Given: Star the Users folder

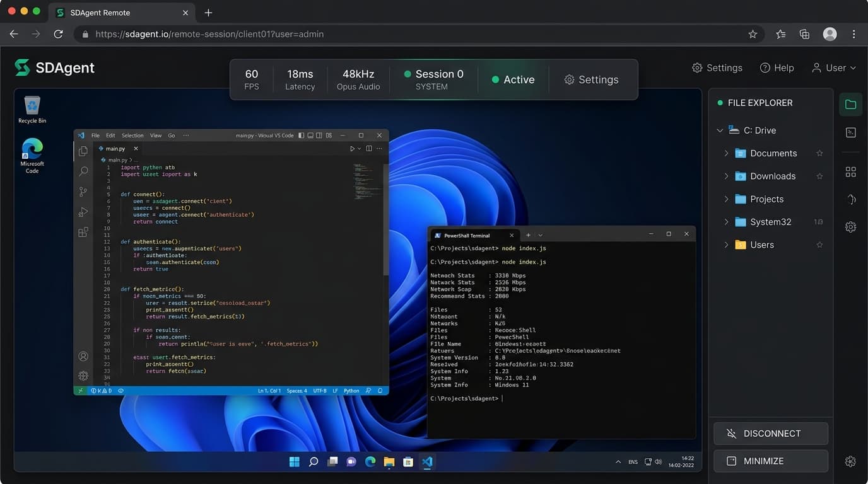Looking at the screenshot, I should [x=819, y=245].
